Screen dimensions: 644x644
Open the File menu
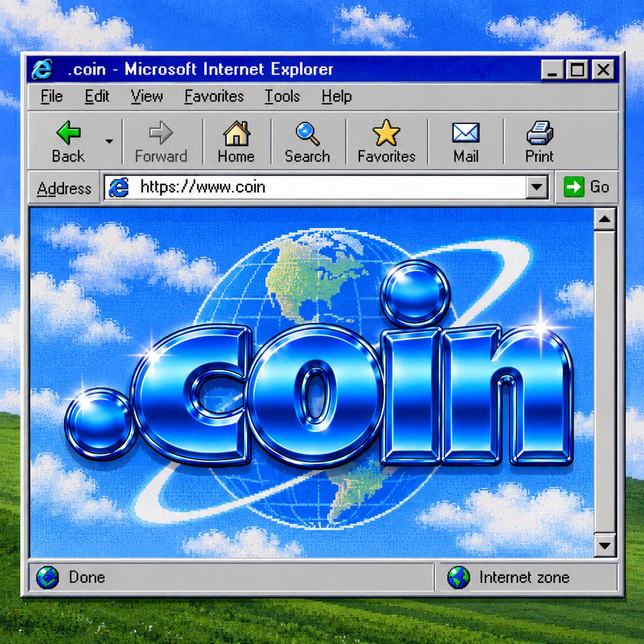(x=52, y=97)
